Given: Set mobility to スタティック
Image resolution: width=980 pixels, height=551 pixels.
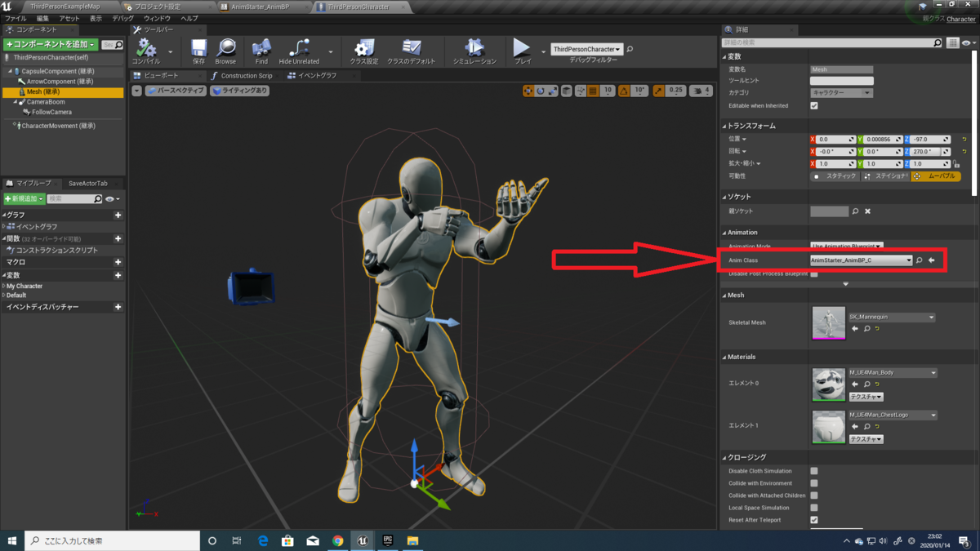Looking at the screenshot, I should click(835, 176).
